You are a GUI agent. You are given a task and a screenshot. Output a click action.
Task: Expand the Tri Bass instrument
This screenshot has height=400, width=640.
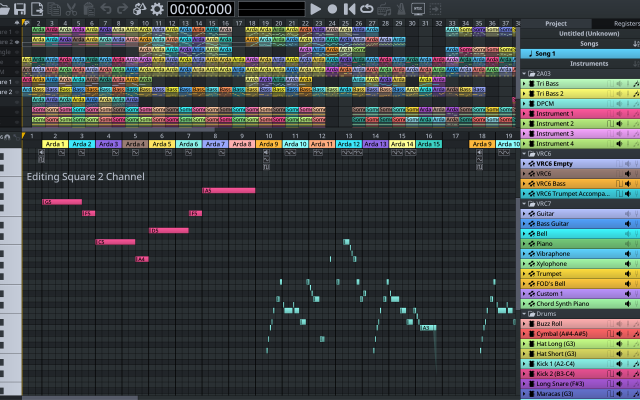pyautogui.click(x=524, y=84)
